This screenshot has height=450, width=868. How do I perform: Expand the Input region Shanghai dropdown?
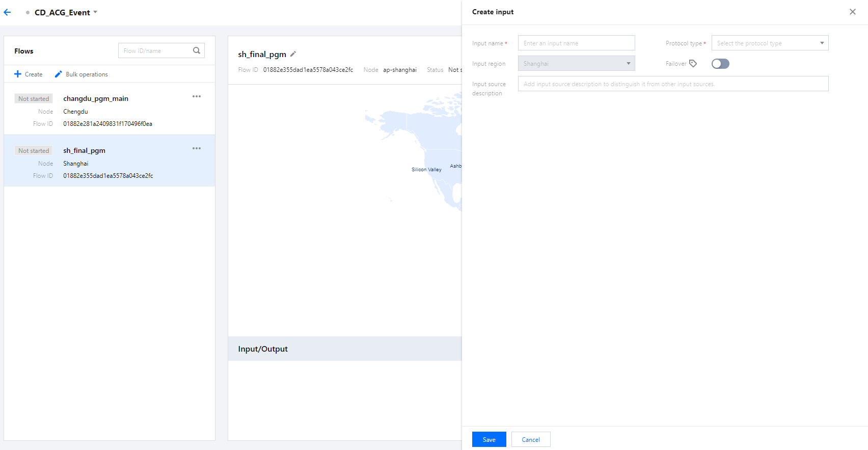[x=576, y=64]
